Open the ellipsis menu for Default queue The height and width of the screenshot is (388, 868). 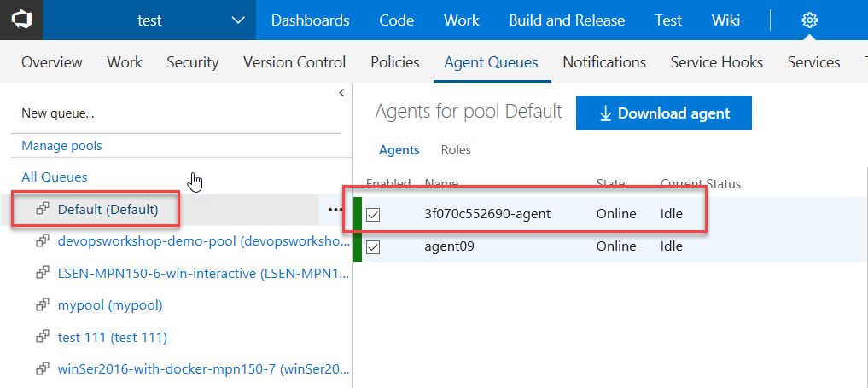(335, 210)
